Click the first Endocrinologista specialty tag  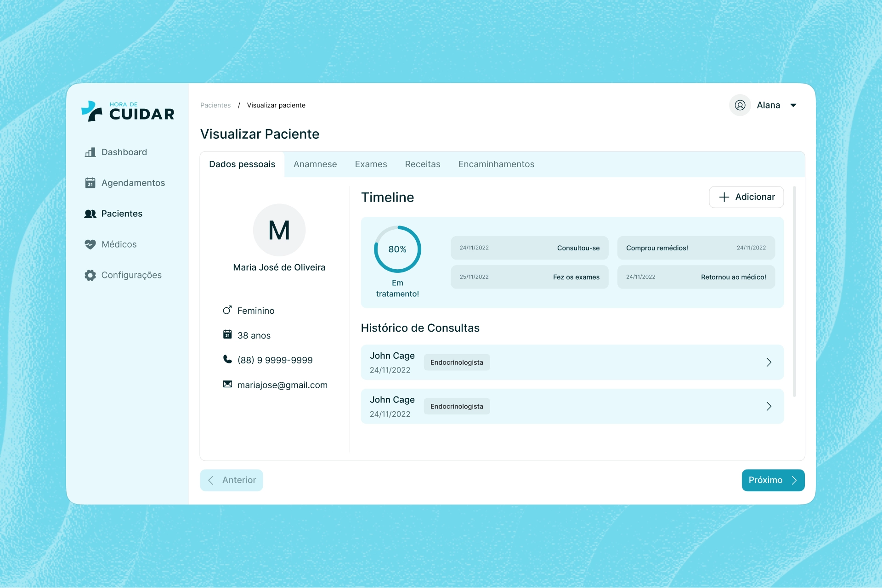pyautogui.click(x=457, y=362)
